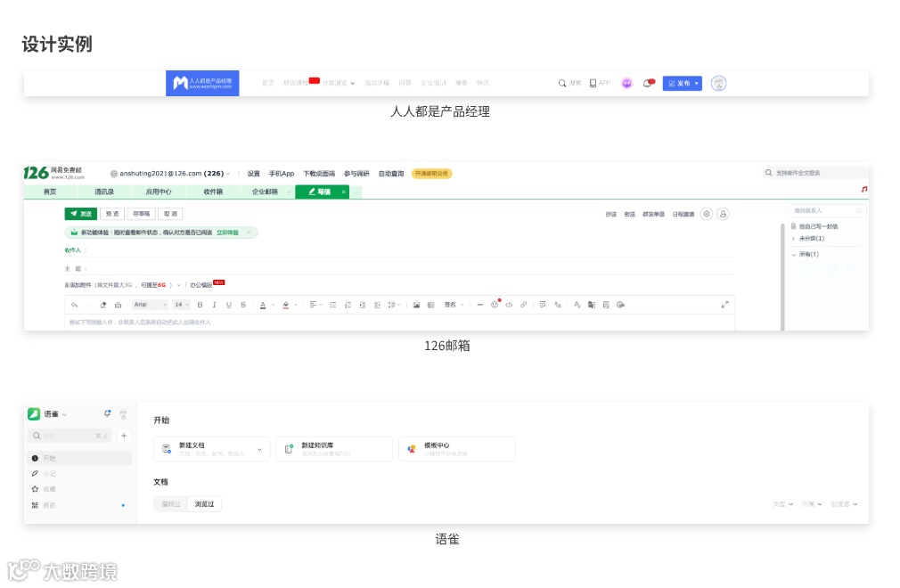Open the 手机App link
The image size is (900, 588).
click(x=282, y=173)
